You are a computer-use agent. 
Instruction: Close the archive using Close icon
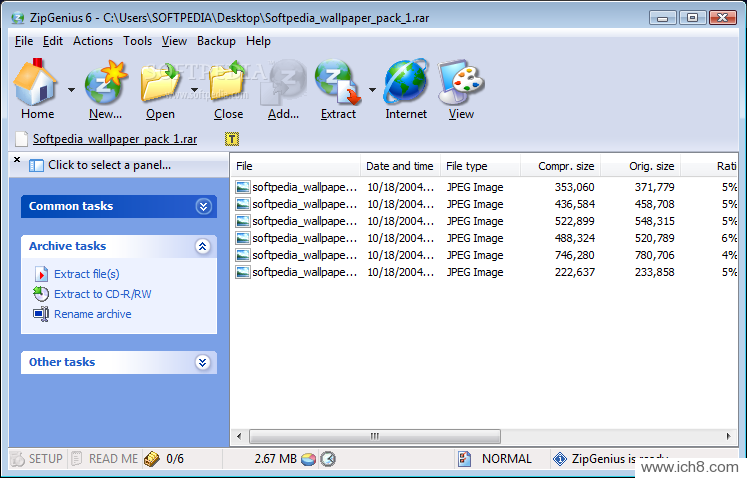click(228, 82)
